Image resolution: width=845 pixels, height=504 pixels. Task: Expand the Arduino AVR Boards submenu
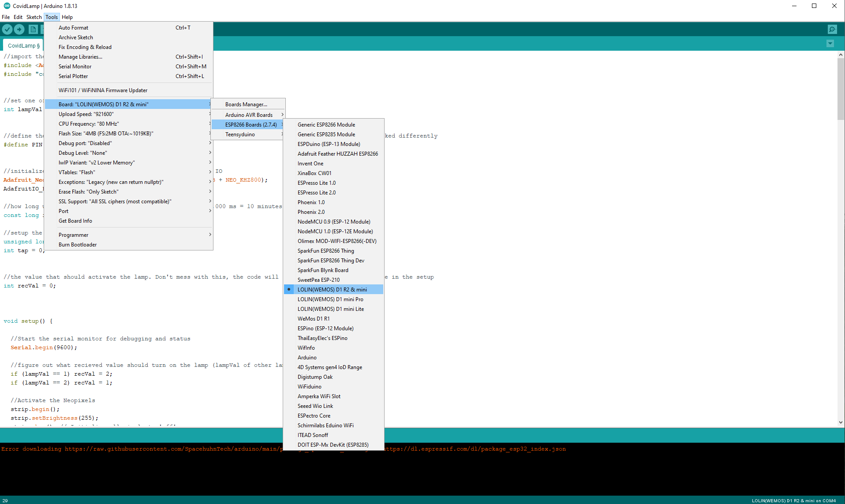[x=249, y=115]
